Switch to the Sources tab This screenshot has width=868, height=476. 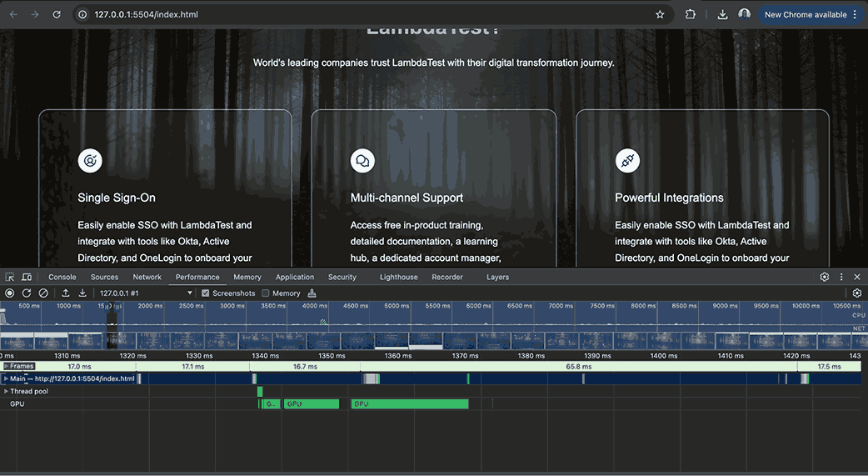105,277
